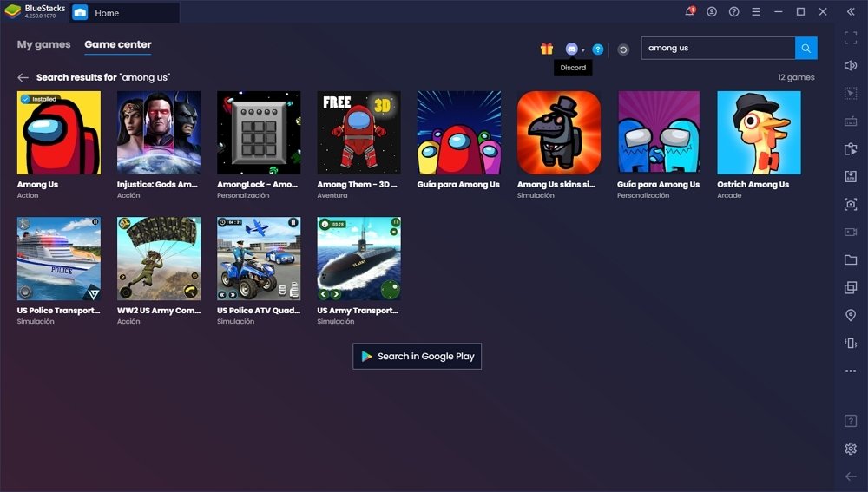Open the US Police Transport ship thumbnail
Viewport: 868px width, 492px height.
coord(59,259)
